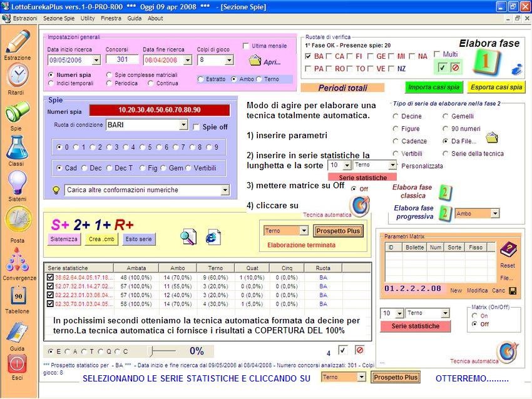532x399 pixels.
Task: Open the Spie flashlight icon
Action: click(x=18, y=111)
